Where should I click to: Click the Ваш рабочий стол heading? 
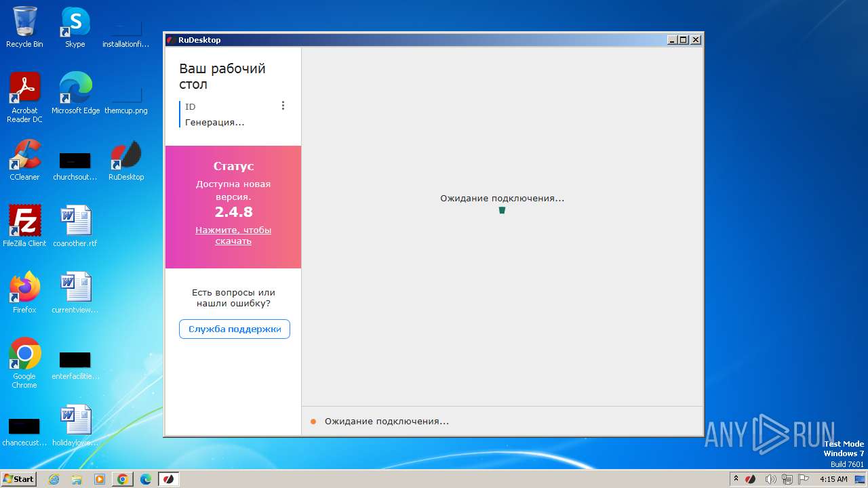[222, 77]
